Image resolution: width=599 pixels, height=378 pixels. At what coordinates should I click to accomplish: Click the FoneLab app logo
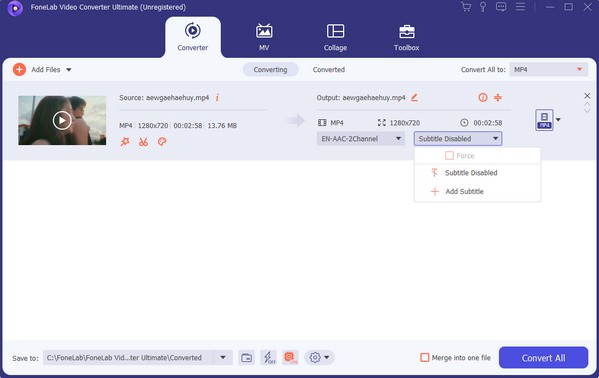[15, 8]
